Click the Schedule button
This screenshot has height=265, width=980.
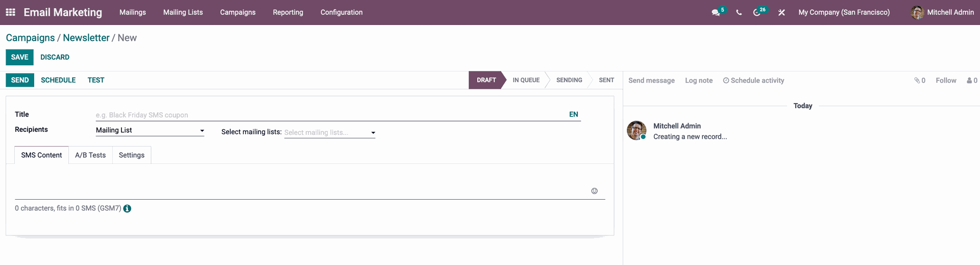coord(58,80)
